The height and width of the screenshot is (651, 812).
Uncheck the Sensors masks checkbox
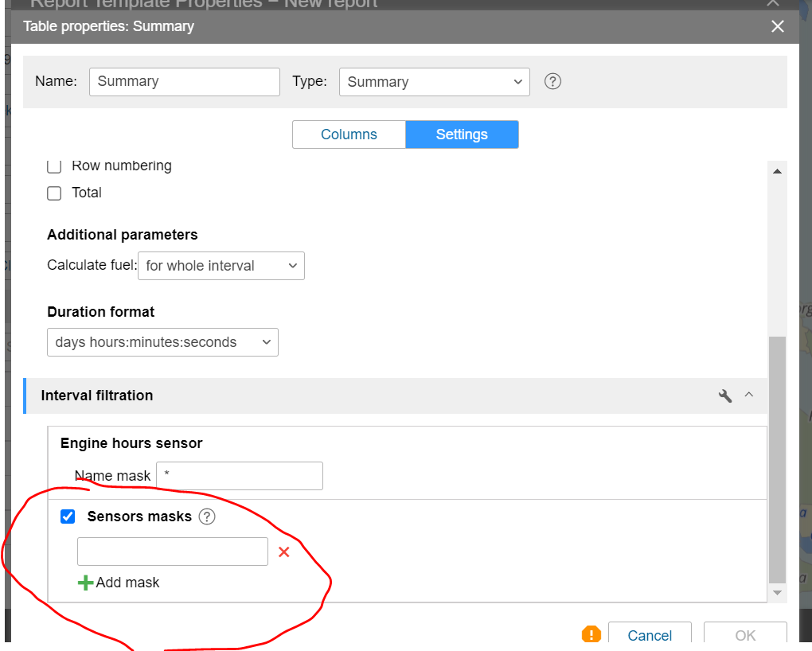(68, 517)
